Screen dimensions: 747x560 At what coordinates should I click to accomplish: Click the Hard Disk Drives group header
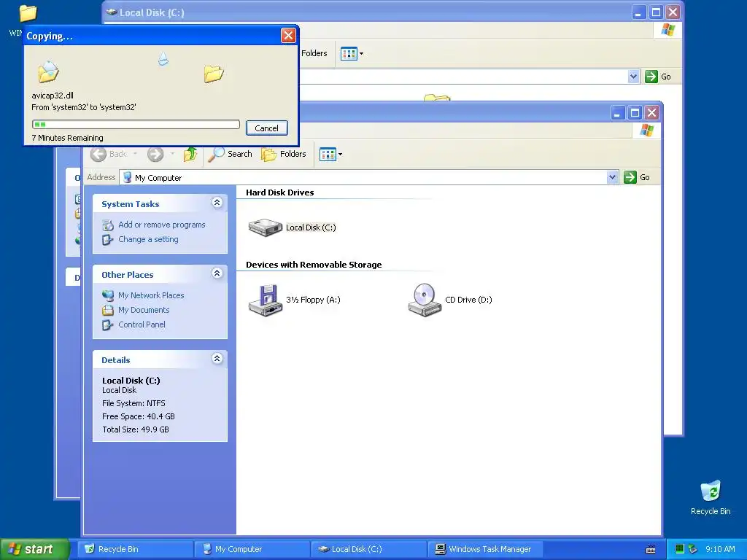pyautogui.click(x=279, y=192)
